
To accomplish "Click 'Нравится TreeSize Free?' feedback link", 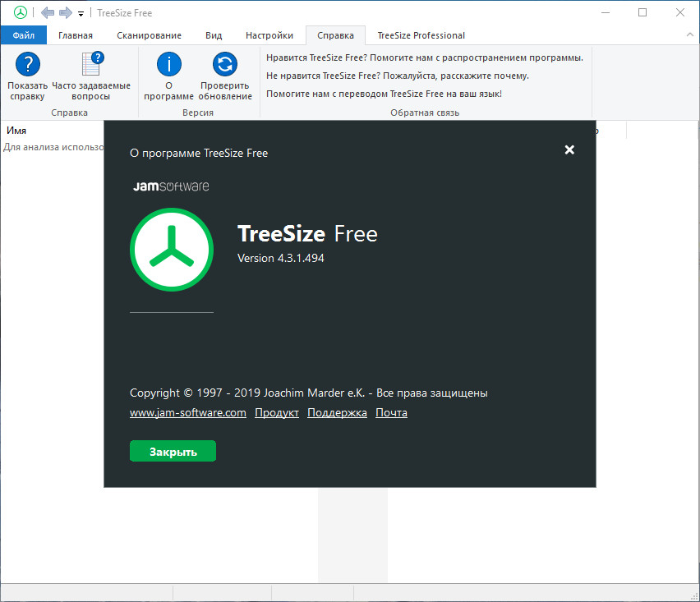I will (x=425, y=57).
